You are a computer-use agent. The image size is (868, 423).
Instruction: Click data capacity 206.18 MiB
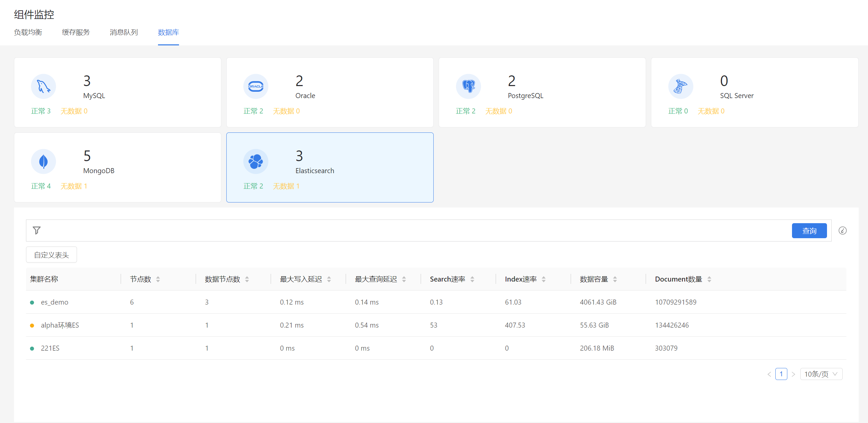[x=597, y=348]
